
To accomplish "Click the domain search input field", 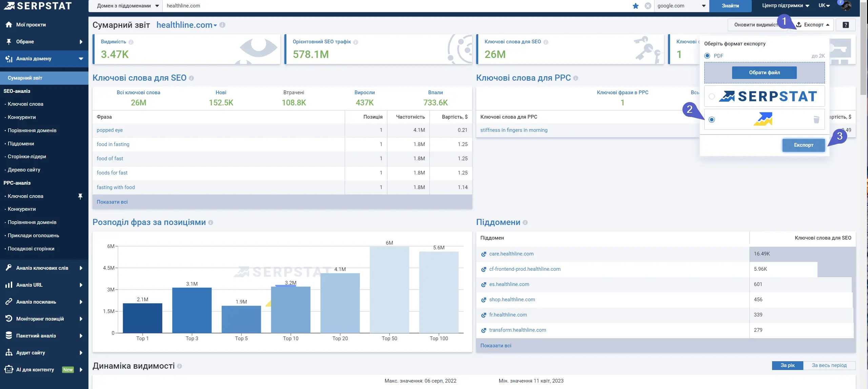I will [x=397, y=6].
